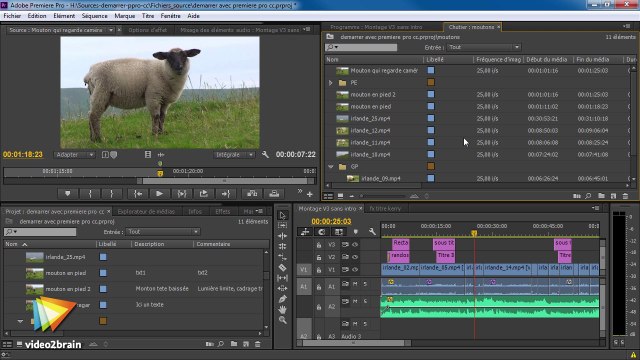Click Overwrite button in Source monitor
The image size is (640, 360).
pyautogui.click(x=274, y=194)
